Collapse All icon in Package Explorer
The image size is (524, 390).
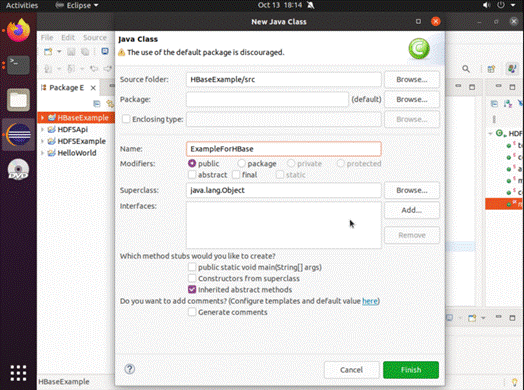point(97,104)
